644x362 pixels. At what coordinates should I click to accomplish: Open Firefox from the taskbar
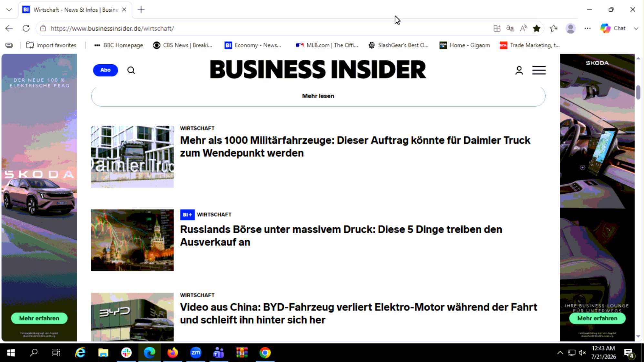click(x=173, y=353)
